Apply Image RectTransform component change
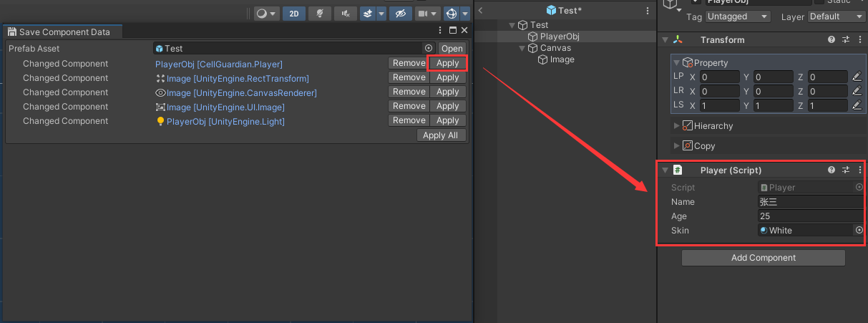The image size is (868, 323). pyautogui.click(x=448, y=77)
